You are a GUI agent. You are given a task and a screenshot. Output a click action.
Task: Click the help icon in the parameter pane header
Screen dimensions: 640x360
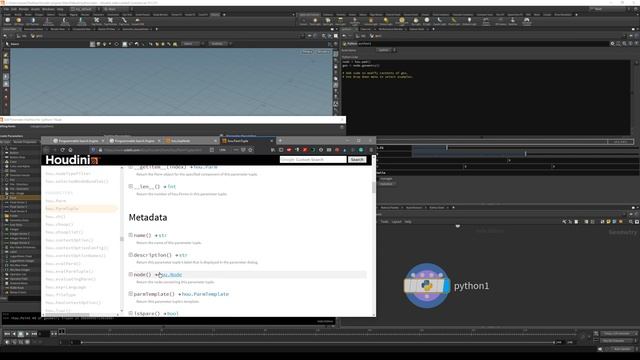[636, 44]
